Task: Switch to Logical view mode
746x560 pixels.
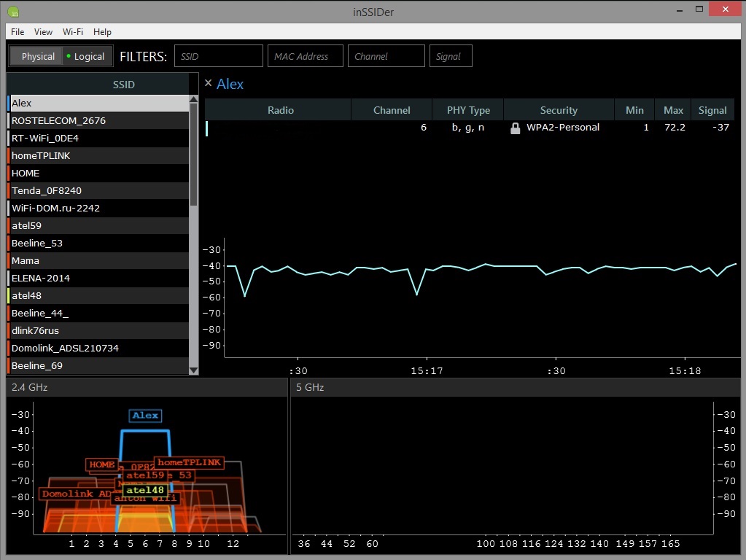Action: 86,56
